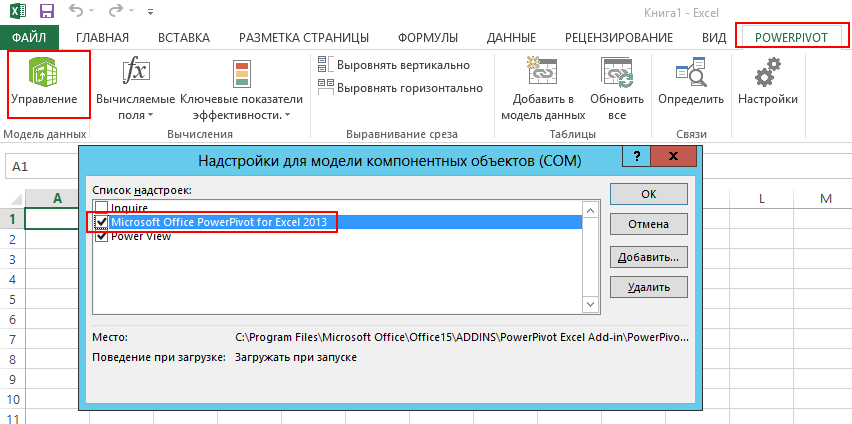Image resolution: width=852 pixels, height=424 pixels.
Task: Click the Excel application icon
Action: [18, 11]
